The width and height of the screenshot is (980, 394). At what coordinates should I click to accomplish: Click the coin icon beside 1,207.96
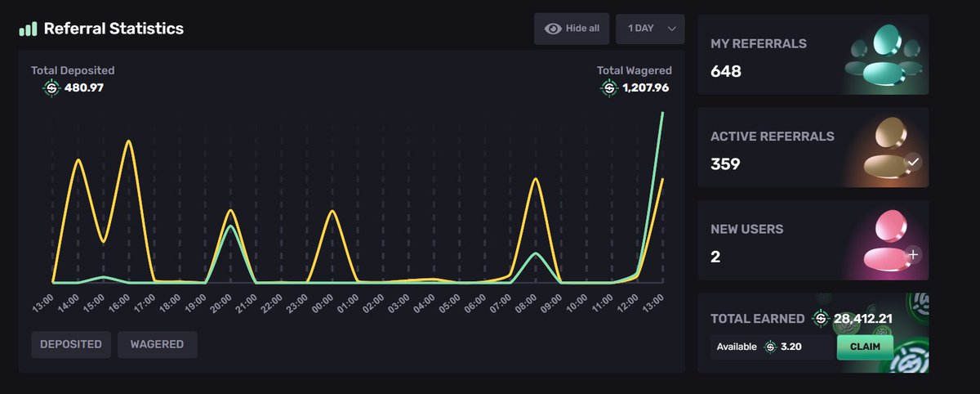608,87
